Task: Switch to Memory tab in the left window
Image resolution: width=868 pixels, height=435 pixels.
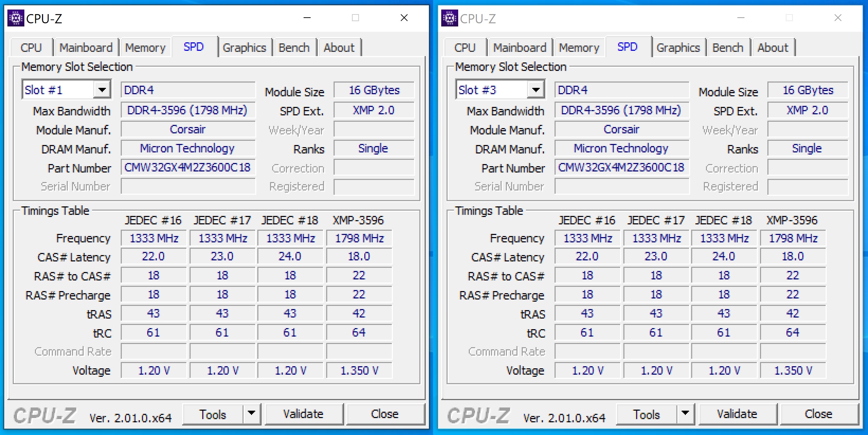Action: [145, 48]
